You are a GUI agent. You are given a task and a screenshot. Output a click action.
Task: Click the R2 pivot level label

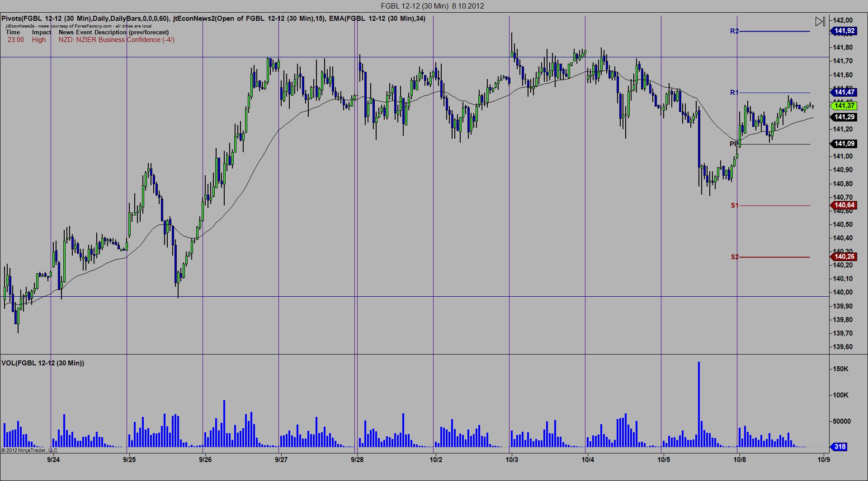(734, 31)
